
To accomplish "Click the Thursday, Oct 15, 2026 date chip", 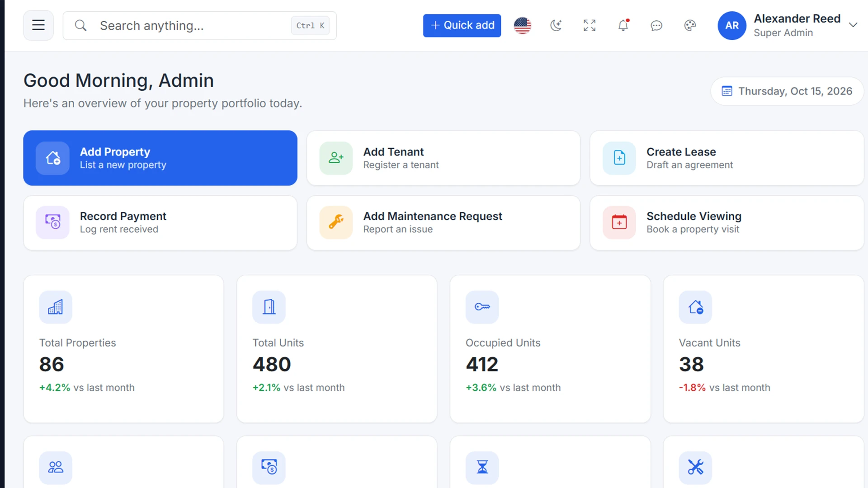I will coord(787,91).
